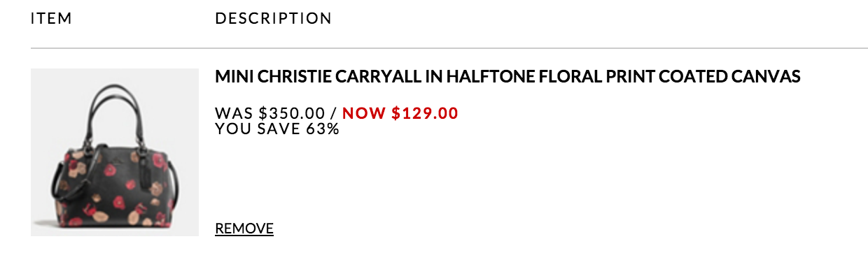Click the REMOVE link under the handbag

pyautogui.click(x=244, y=228)
